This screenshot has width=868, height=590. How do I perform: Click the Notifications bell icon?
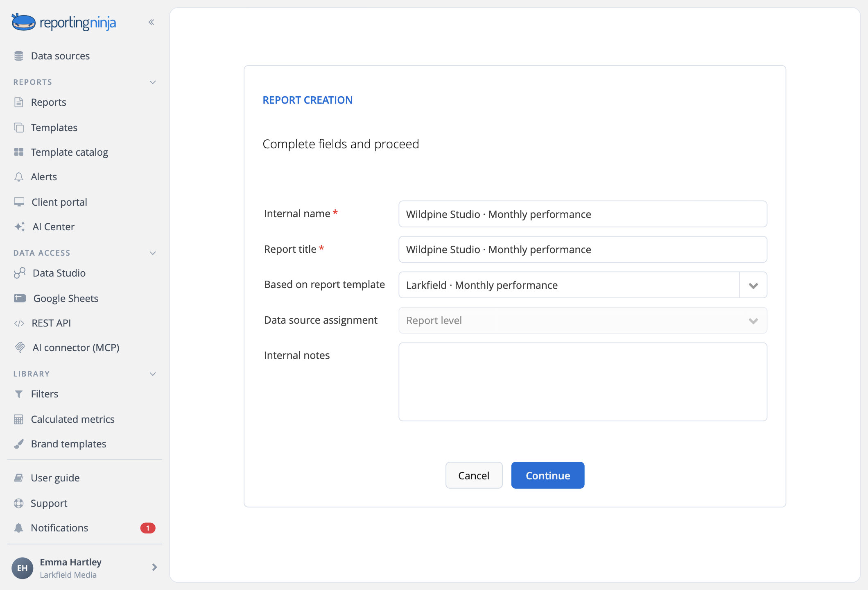tap(18, 528)
